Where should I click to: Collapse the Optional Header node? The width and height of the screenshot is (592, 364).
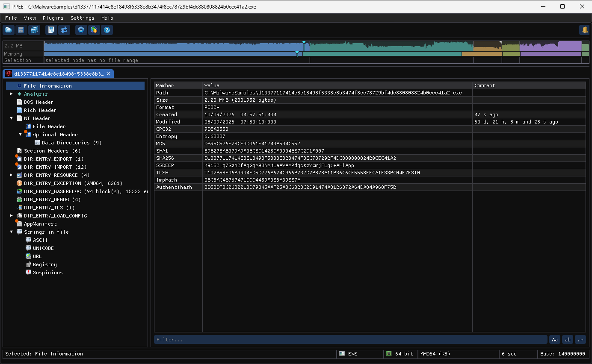tap(21, 135)
